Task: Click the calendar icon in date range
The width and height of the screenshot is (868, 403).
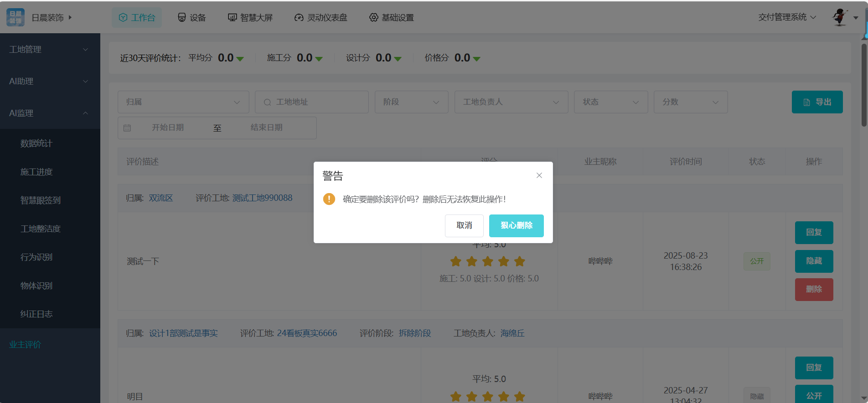Action: (x=127, y=128)
